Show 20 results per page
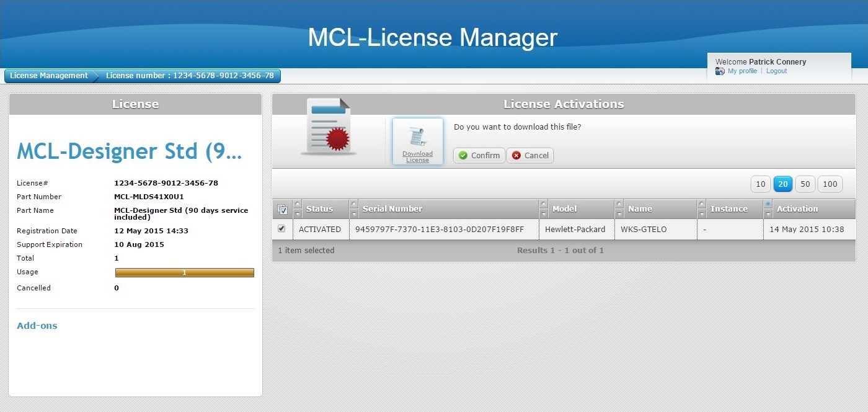 pyautogui.click(x=783, y=184)
